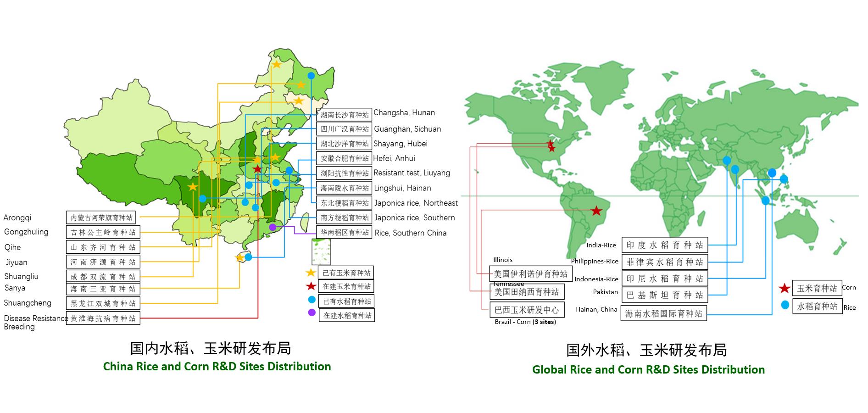
Task: Select the blue circle beside 已有水稻育种站
Action: click(x=312, y=300)
